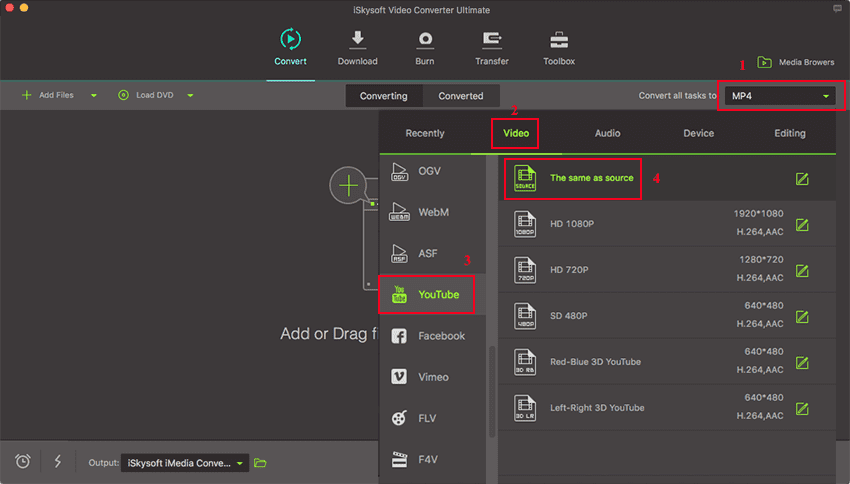
Task: Edit the SD 480P preset settings
Action: tap(801, 316)
